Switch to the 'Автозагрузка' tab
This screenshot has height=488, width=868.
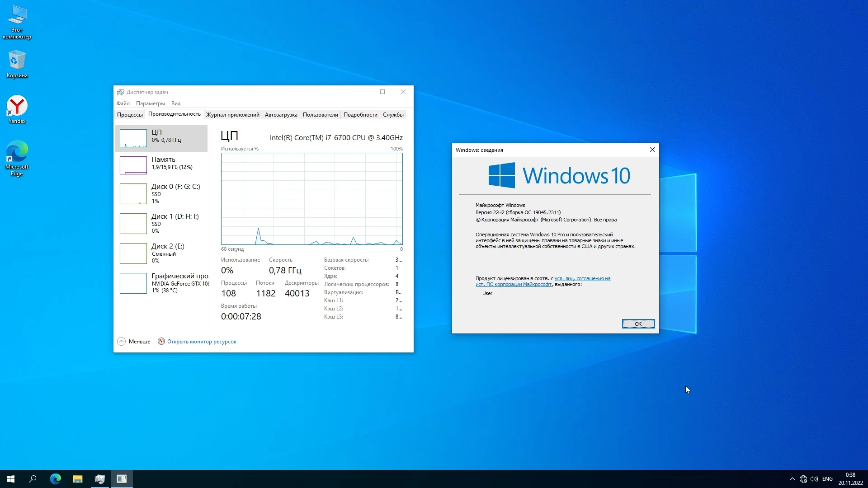click(x=281, y=115)
